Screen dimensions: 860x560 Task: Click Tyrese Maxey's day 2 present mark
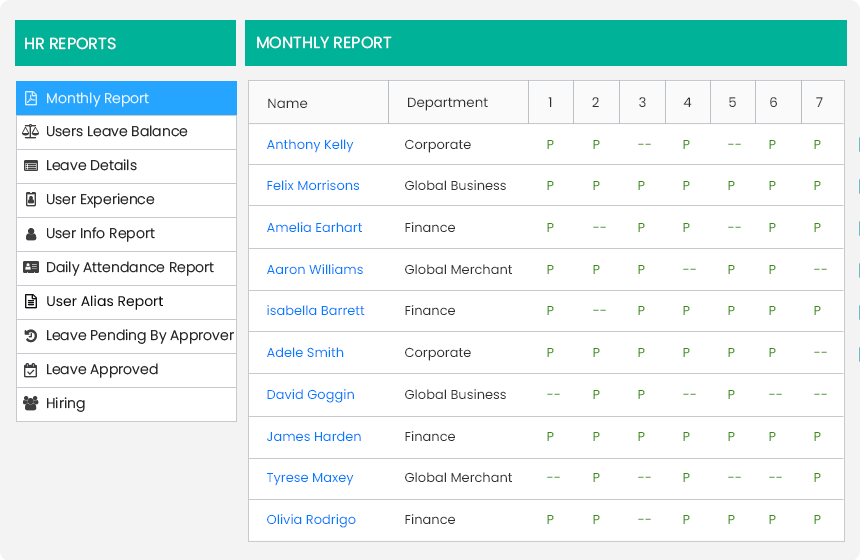[x=596, y=478]
